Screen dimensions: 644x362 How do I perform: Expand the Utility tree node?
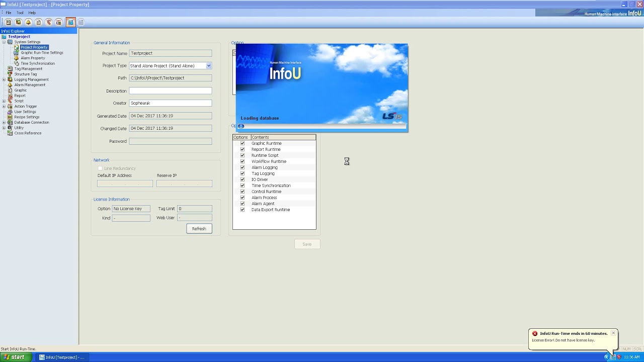click(x=4, y=128)
